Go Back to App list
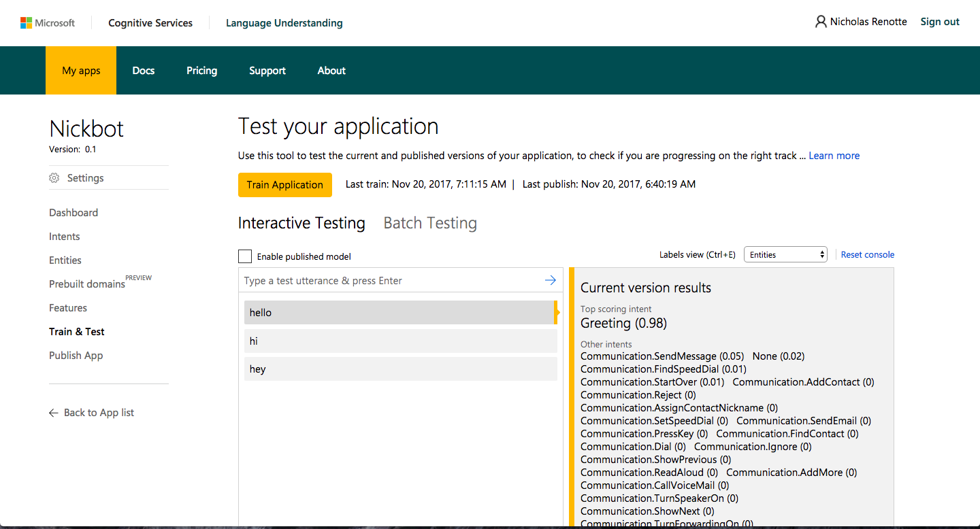980x529 pixels. (x=99, y=413)
